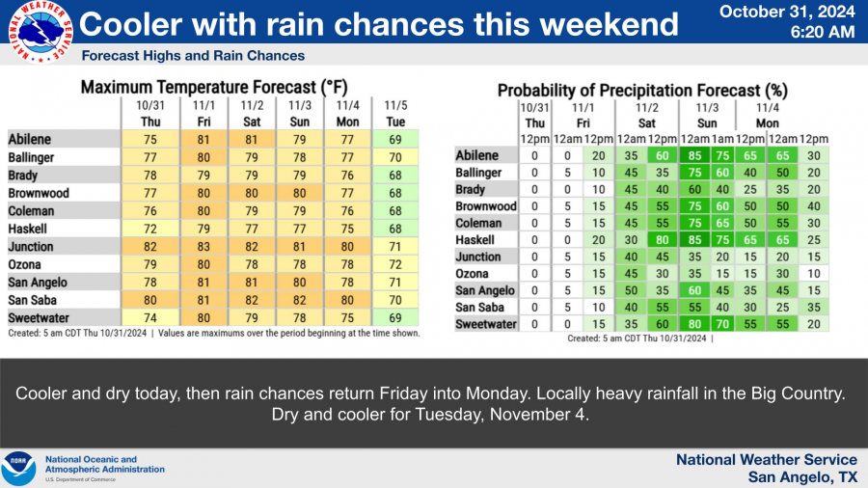The height and width of the screenshot is (488, 868).
Task: Click the 6:20 AM issue time
Action: tap(827, 32)
